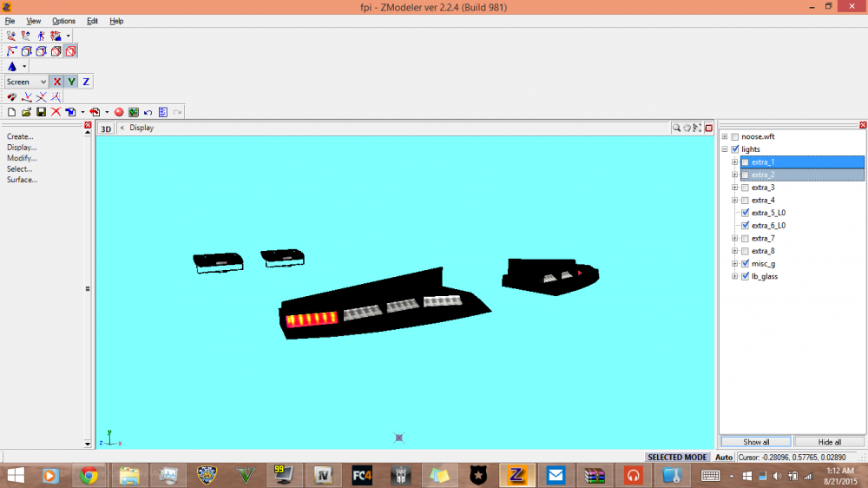The image size is (868, 488).
Task: Click the Hide all button
Action: pyautogui.click(x=829, y=442)
